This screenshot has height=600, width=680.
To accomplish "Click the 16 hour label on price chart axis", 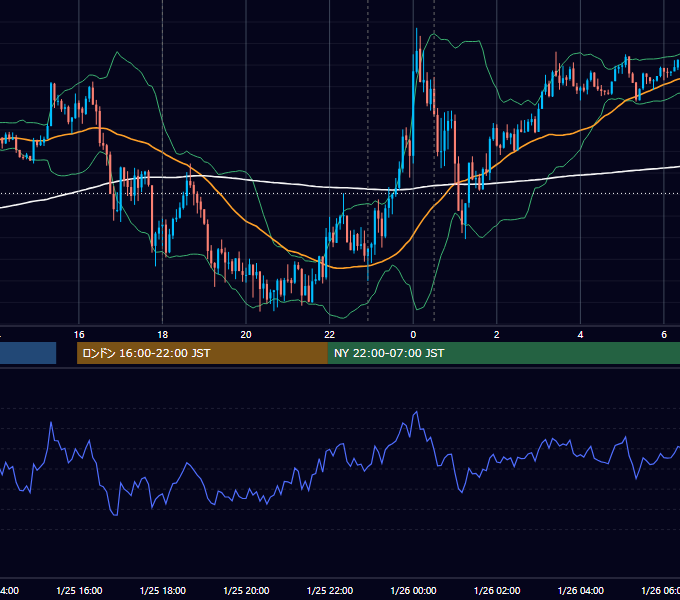I will pos(79,335).
